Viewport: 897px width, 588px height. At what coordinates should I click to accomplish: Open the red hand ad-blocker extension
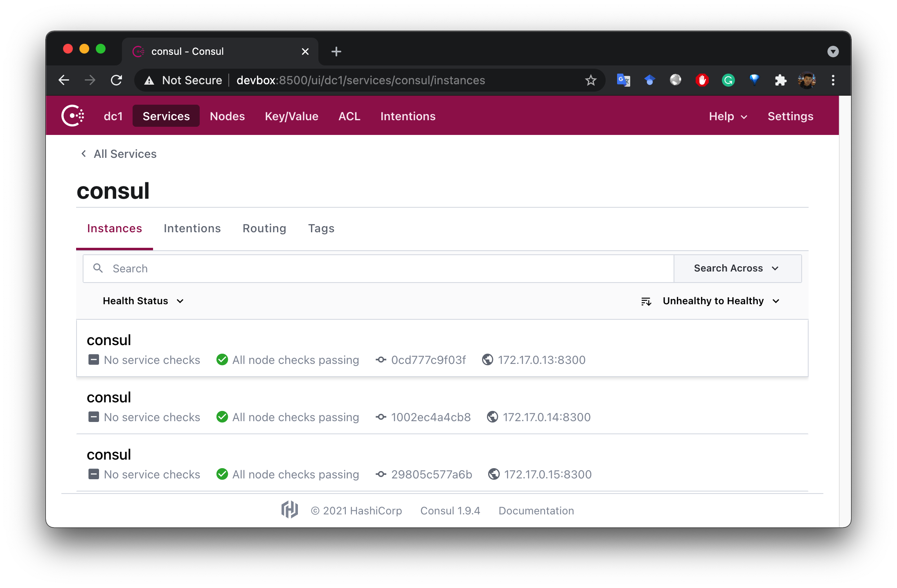(x=702, y=80)
